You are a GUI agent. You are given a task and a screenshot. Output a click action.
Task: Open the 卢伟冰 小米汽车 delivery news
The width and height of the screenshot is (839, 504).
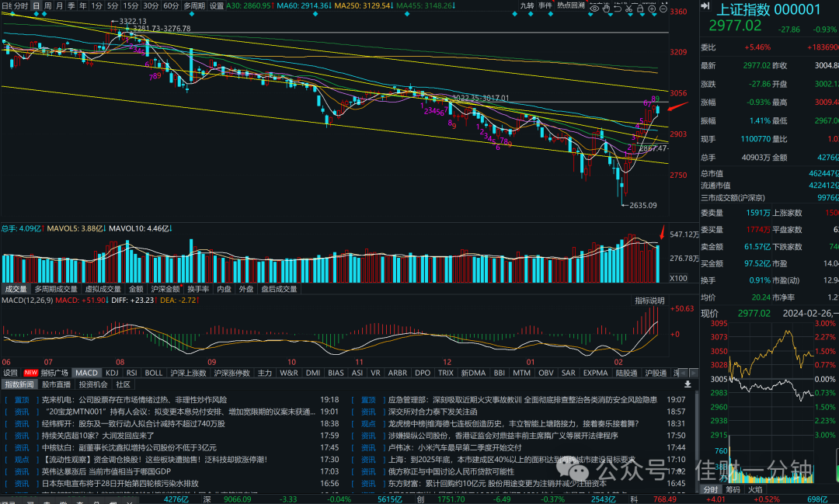pyautogui.click(x=454, y=448)
